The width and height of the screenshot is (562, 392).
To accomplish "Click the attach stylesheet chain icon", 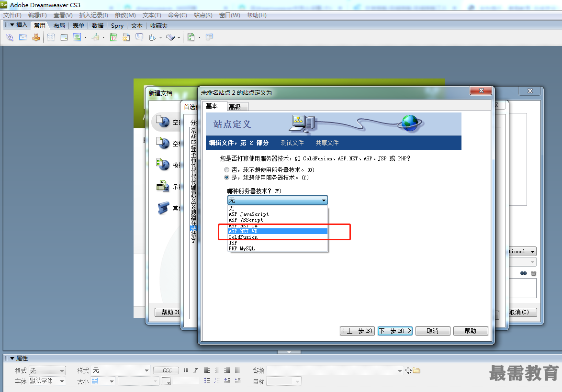I will click(523, 273).
